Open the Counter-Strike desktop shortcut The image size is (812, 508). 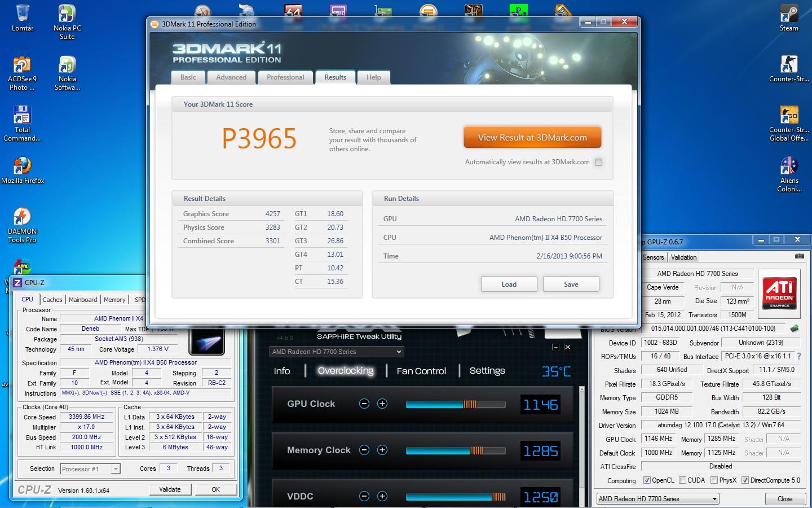point(789,68)
